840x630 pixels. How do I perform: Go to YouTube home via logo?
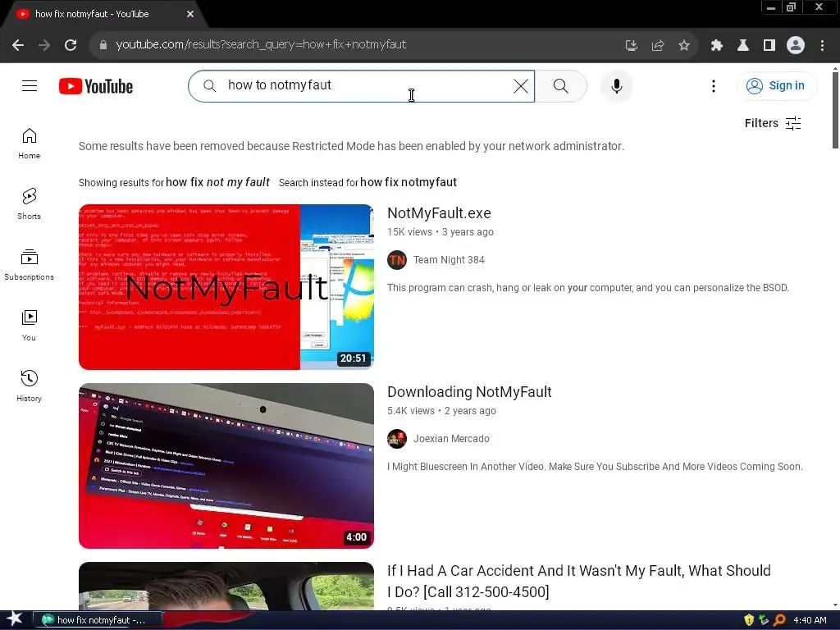click(x=96, y=86)
